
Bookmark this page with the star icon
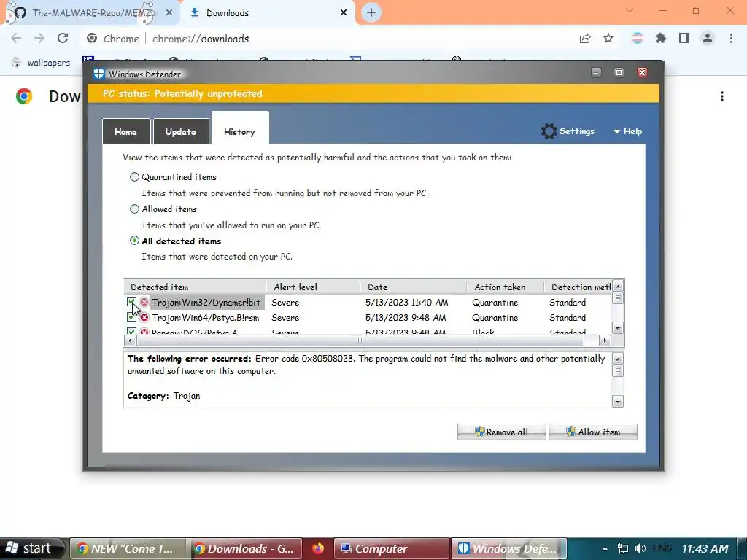(x=608, y=39)
